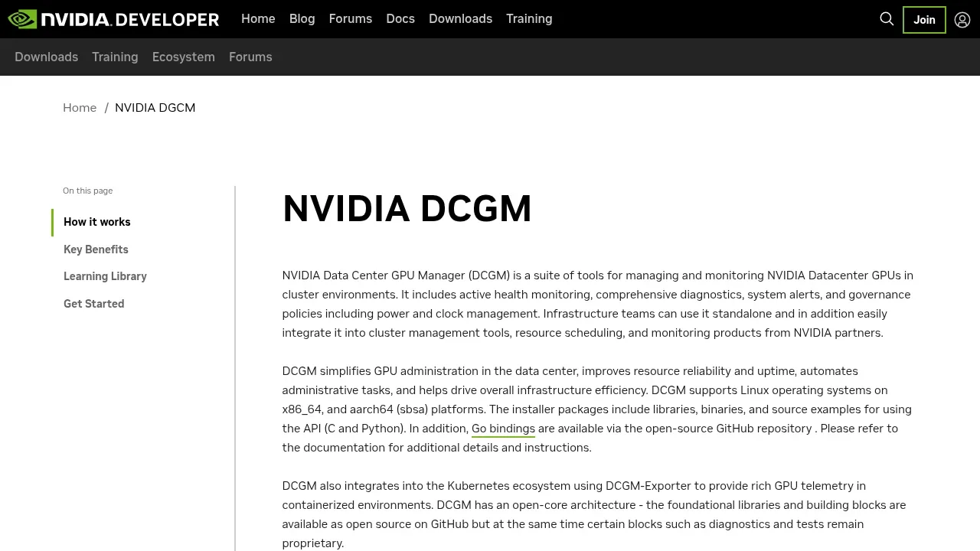Jump to Get Started section
This screenshot has height=551, width=980.
93,304
